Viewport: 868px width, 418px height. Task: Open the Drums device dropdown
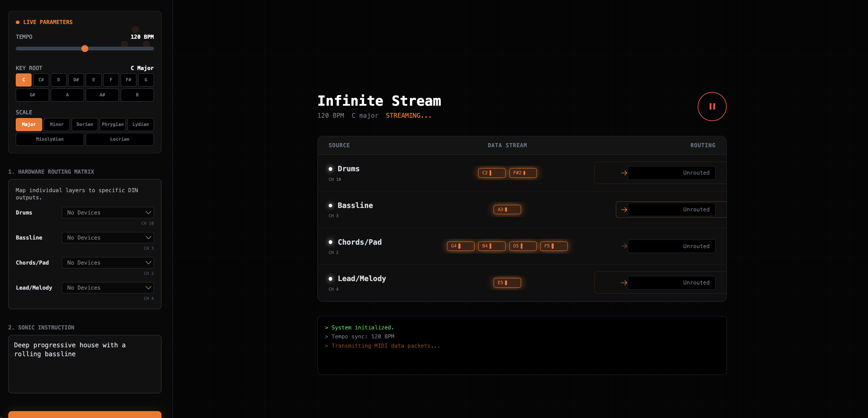tap(108, 212)
